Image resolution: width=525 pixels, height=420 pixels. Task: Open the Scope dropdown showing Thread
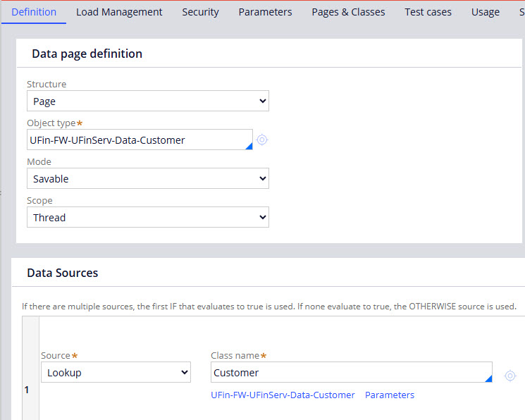click(x=148, y=218)
